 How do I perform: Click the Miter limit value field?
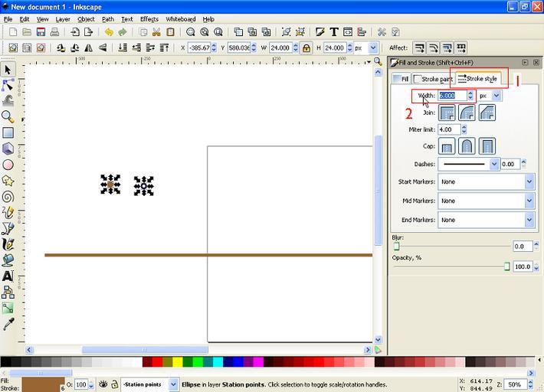449,129
